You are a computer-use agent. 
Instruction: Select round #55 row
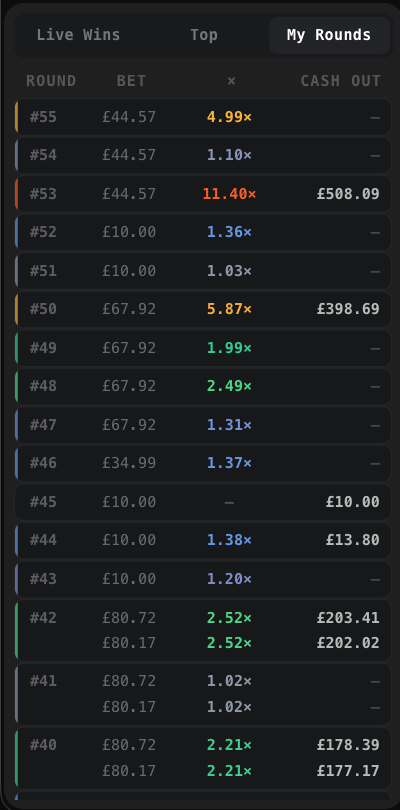[x=203, y=117]
